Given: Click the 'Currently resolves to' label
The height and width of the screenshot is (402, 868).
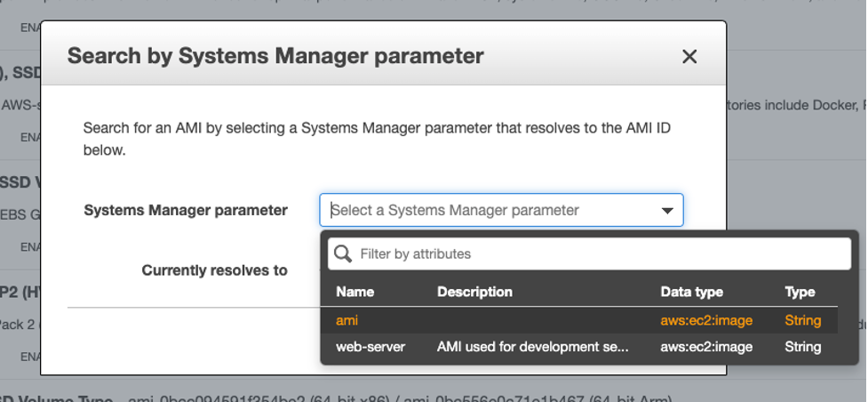Looking at the screenshot, I should (x=214, y=270).
